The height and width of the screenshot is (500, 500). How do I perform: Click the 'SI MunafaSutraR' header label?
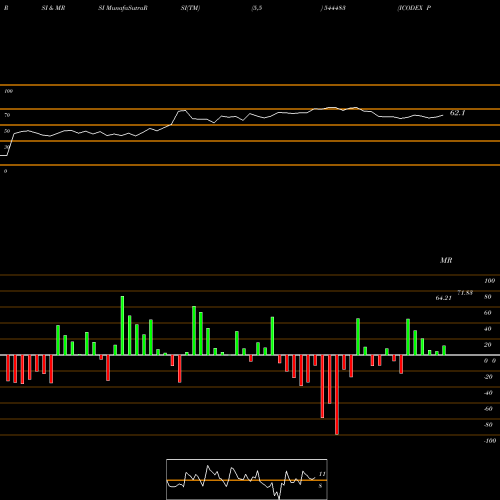[x=123, y=8]
